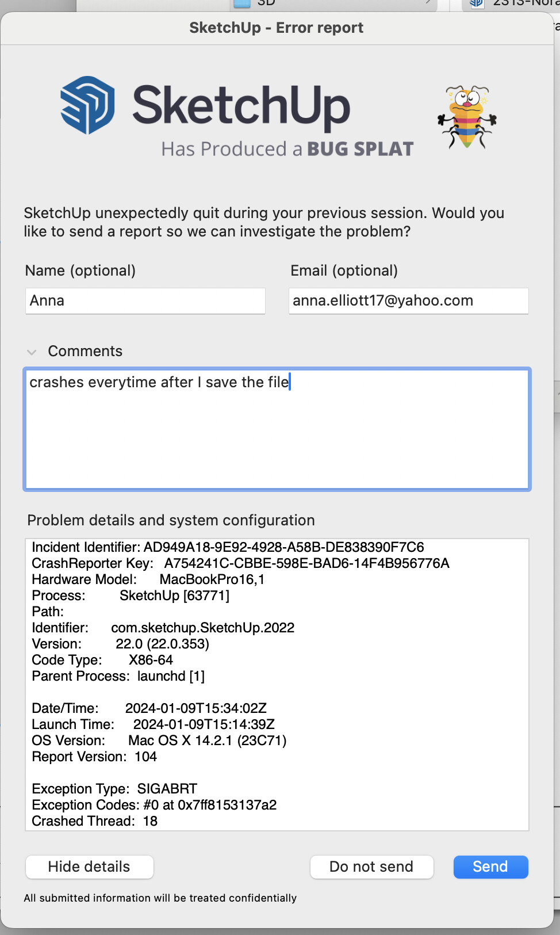Select the Incident Identifier line in details
Image resolution: width=560 pixels, height=935 pixels.
coord(228,547)
